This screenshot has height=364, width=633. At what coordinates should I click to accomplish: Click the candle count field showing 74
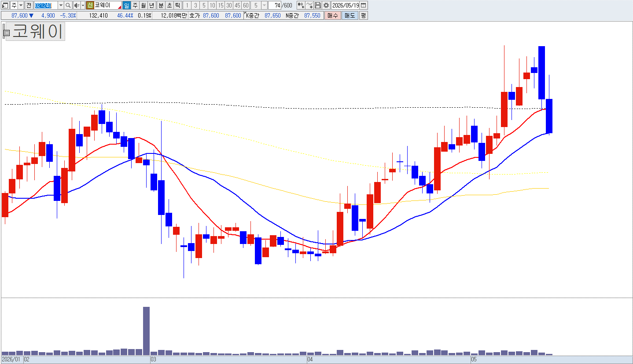275,5
